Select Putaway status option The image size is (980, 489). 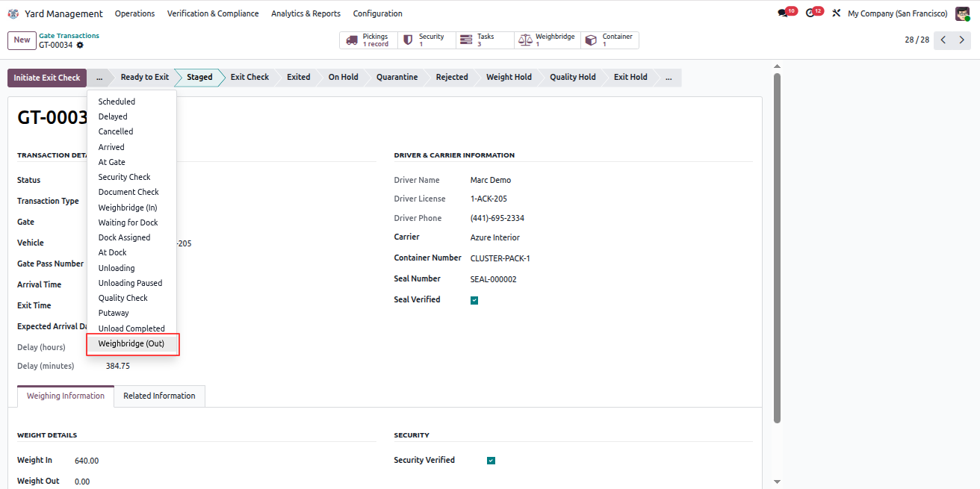click(131, 313)
